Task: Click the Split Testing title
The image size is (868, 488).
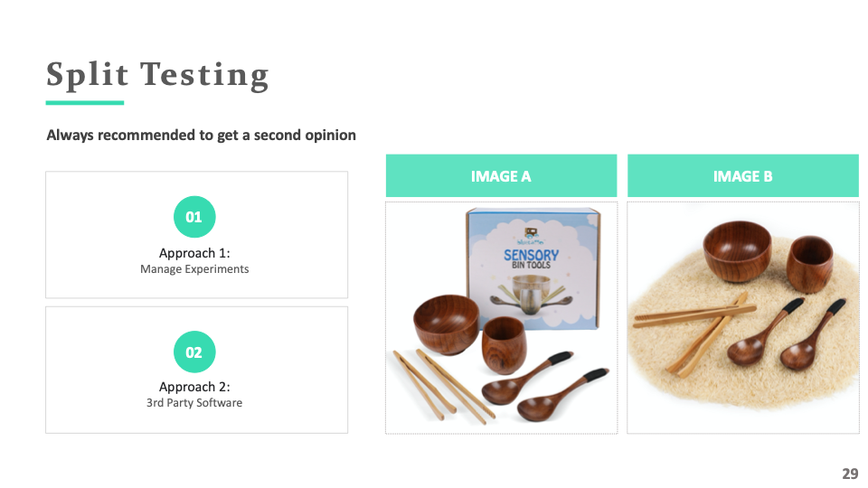Action: (x=157, y=75)
